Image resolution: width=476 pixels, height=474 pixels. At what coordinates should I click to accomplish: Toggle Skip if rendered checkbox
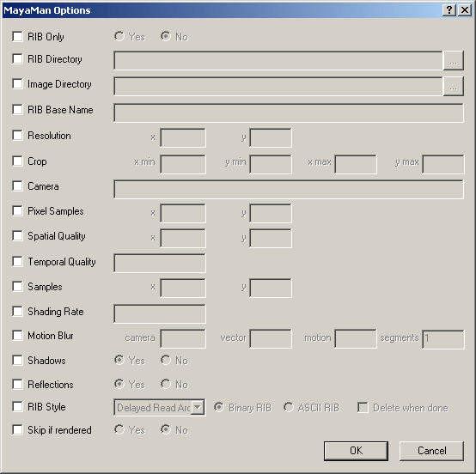pyautogui.click(x=17, y=429)
